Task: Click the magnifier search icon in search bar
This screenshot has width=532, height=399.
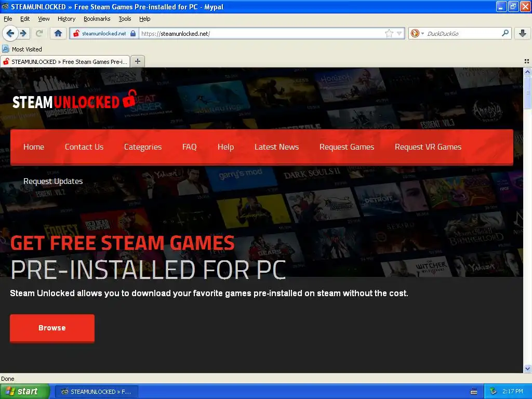Action: (x=505, y=33)
